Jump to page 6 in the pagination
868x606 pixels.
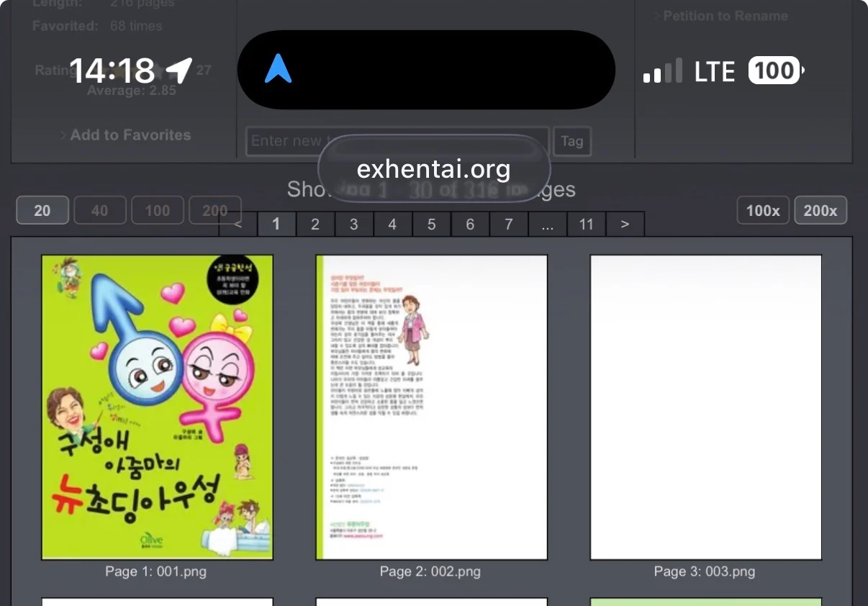tap(470, 224)
